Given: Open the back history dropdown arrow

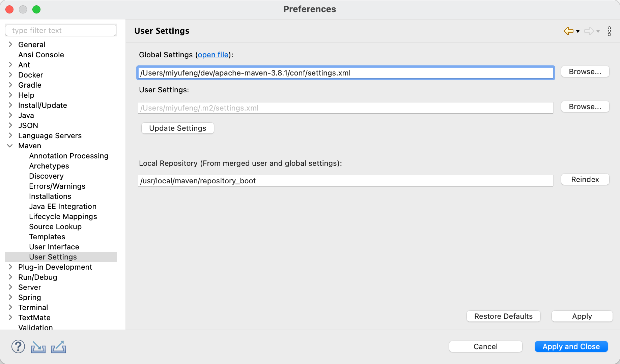Looking at the screenshot, I should (x=578, y=31).
